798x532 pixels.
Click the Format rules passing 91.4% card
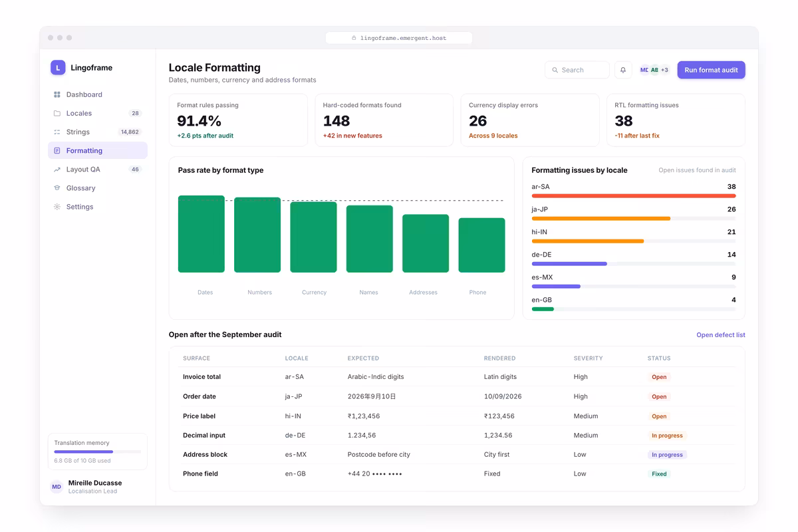[x=238, y=120]
